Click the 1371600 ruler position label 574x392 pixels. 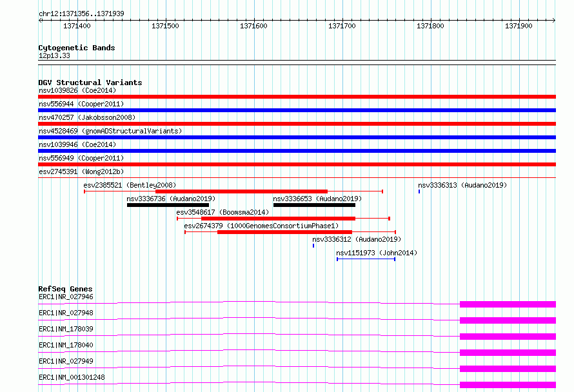[x=253, y=26]
